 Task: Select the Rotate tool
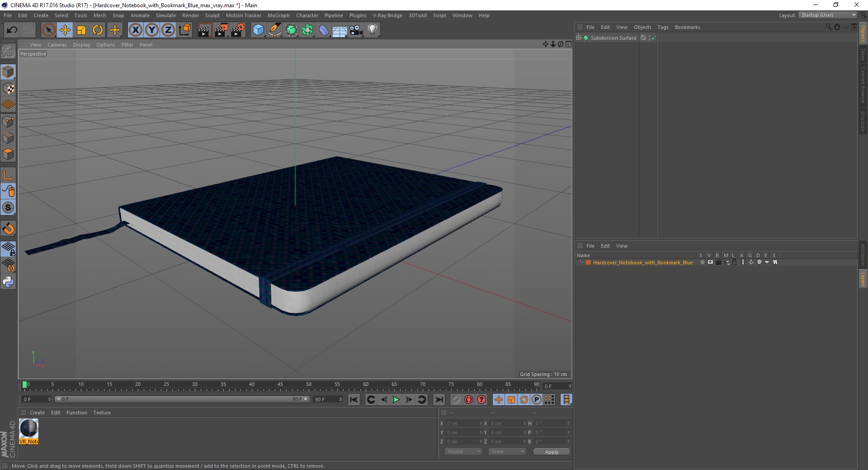coord(98,30)
